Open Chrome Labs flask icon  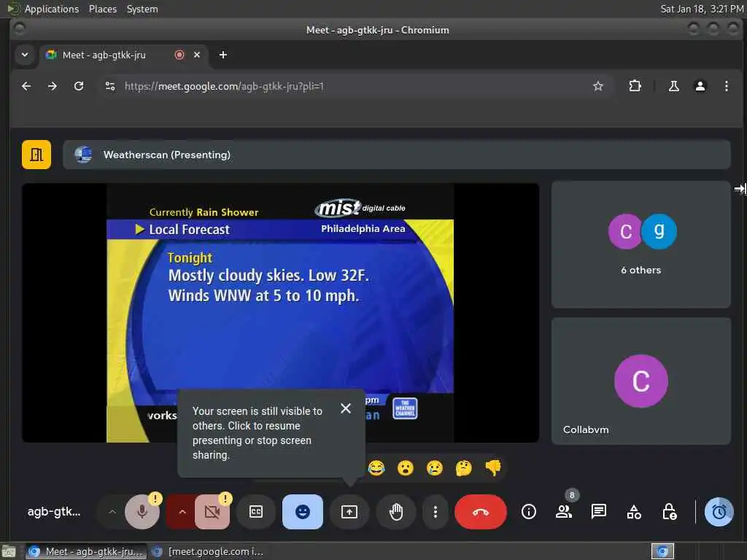tap(673, 86)
